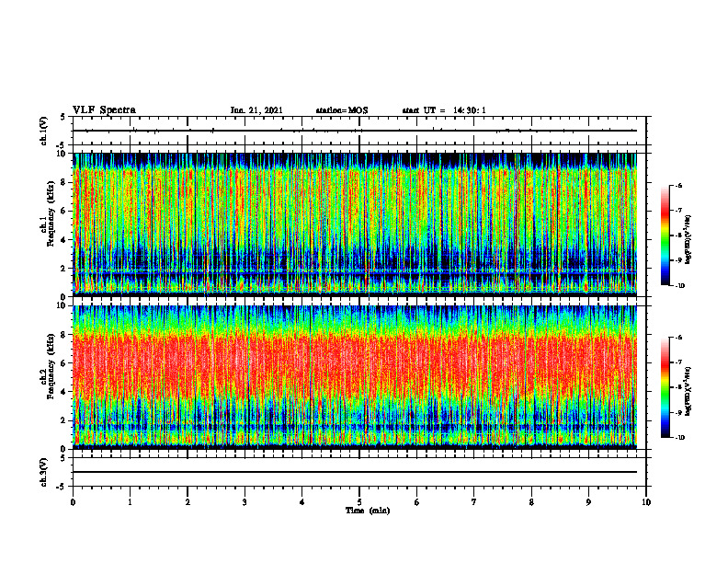Click the ch.1 voltage waveform trace
728x563 pixels.
point(355,131)
